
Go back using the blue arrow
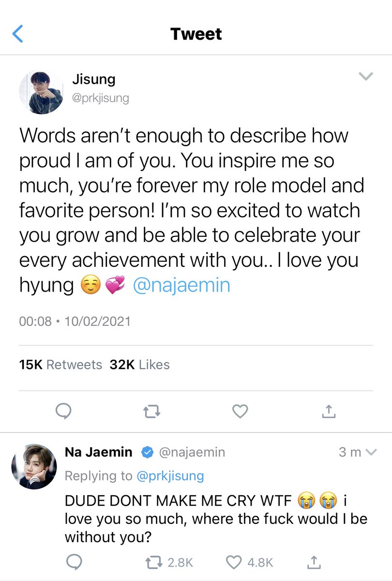point(17,34)
